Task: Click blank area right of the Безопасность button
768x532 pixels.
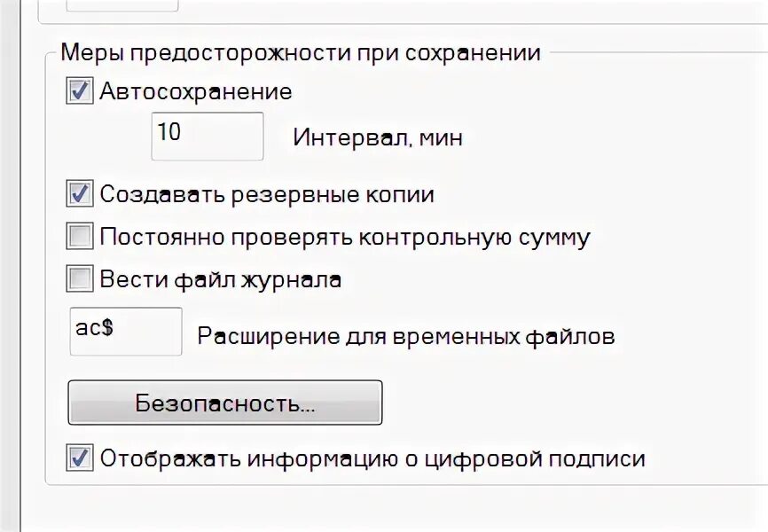Action: 568,403
